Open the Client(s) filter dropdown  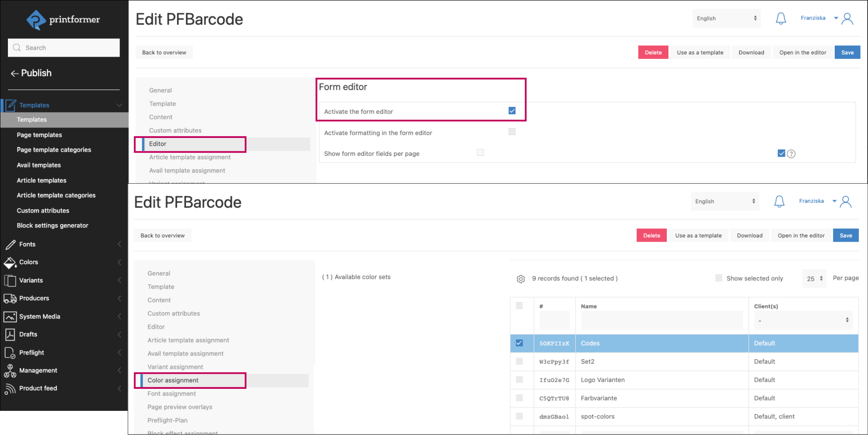(x=803, y=320)
